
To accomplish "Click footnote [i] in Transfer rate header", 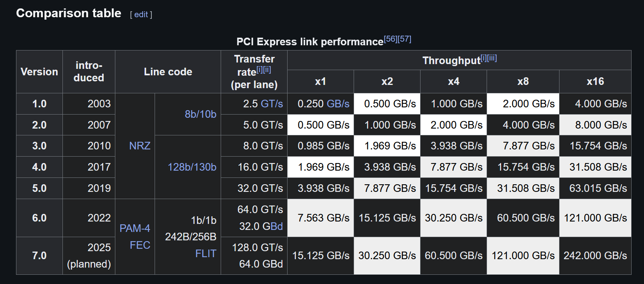I will coord(259,69).
